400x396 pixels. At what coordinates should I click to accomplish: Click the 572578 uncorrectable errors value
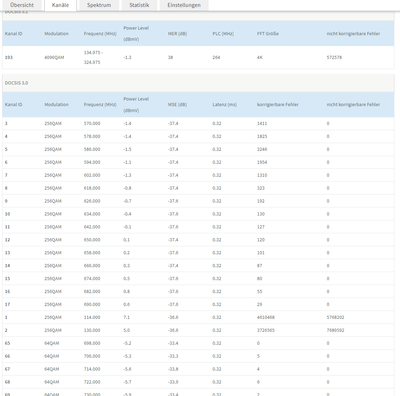point(334,57)
